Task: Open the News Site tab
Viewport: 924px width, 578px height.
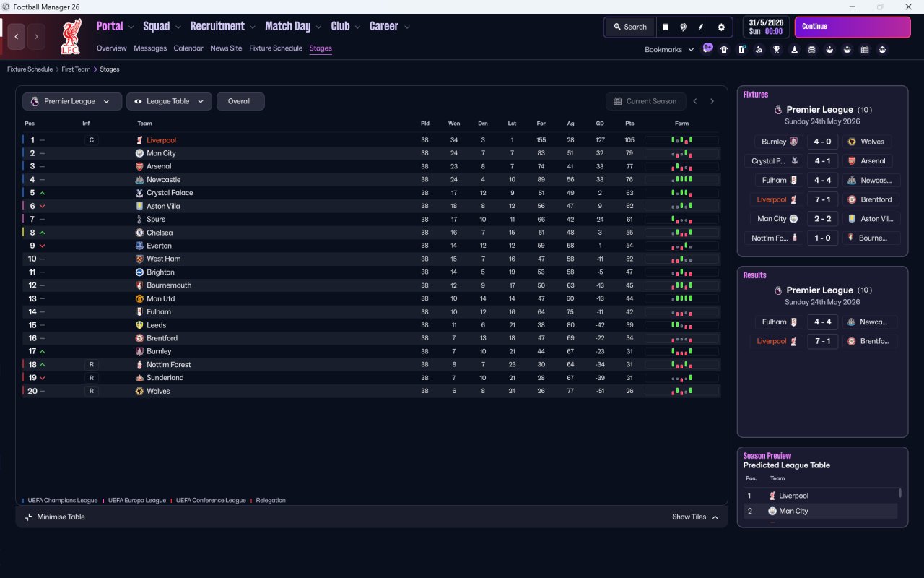Action: click(x=226, y=48)
